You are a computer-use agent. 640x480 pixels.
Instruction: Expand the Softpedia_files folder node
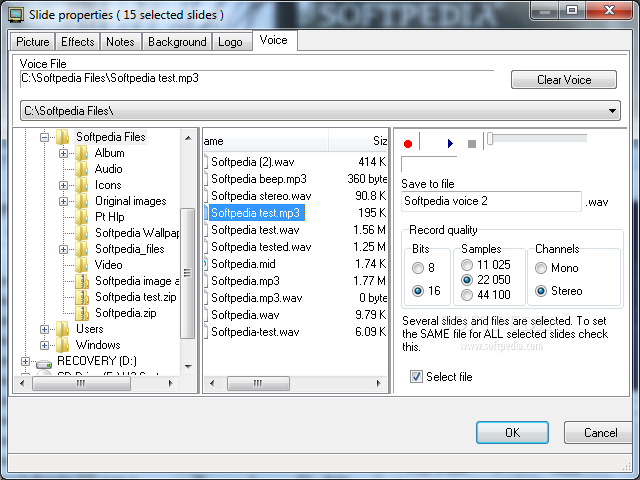click(x=63, y=249)
